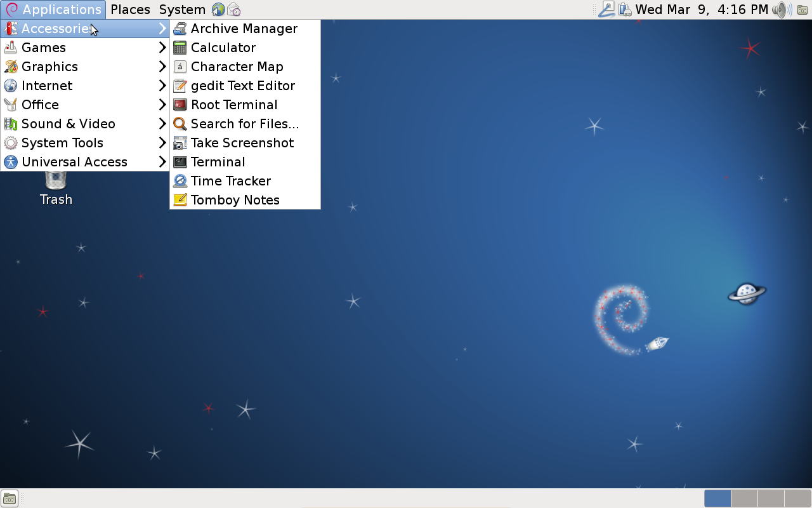Expand the Games submenu
The image size is (812, 508).
tap(85, 48)
